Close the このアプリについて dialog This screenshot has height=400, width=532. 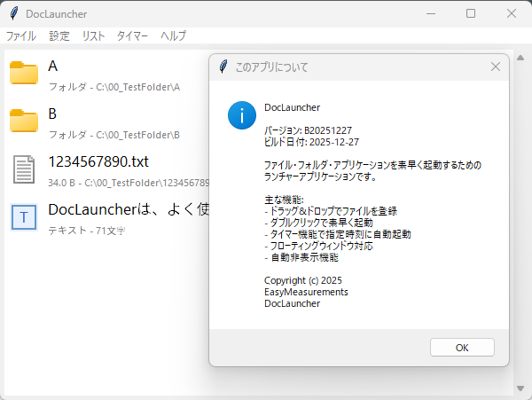coord(496,67)
